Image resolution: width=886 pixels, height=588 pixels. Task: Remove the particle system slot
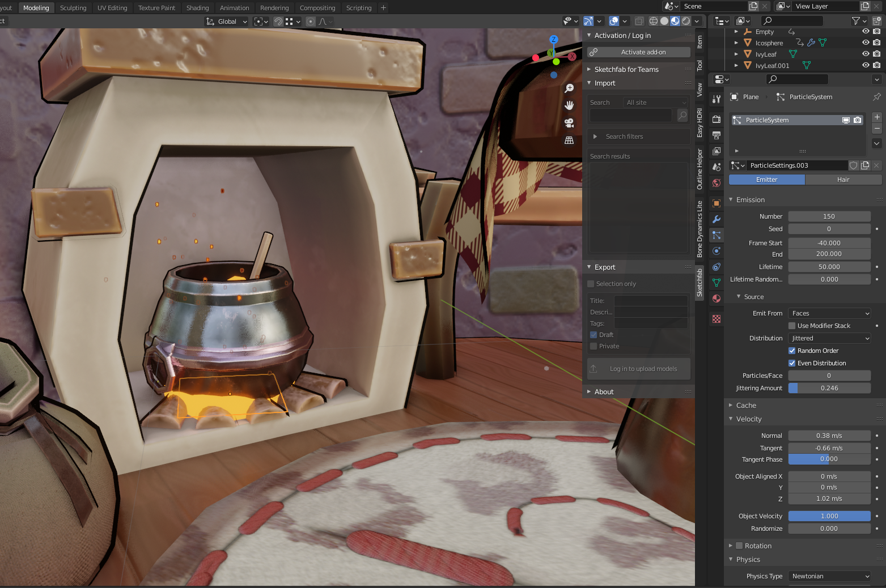tap(877, 129)
